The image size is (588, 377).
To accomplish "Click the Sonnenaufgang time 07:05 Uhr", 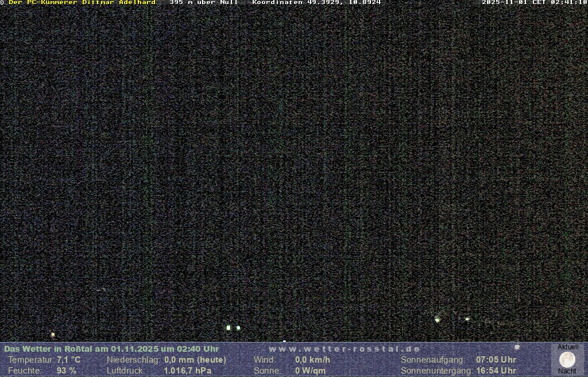I will point(496,360).
